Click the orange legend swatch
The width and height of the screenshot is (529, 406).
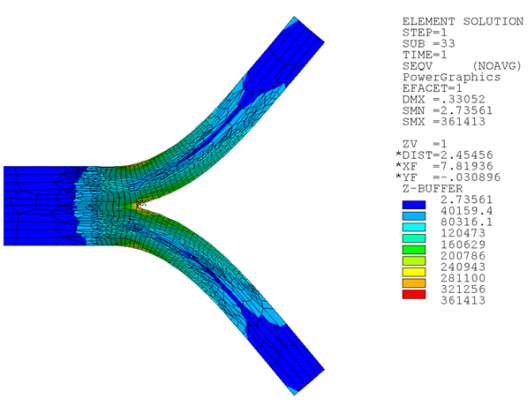click(414, 283)
